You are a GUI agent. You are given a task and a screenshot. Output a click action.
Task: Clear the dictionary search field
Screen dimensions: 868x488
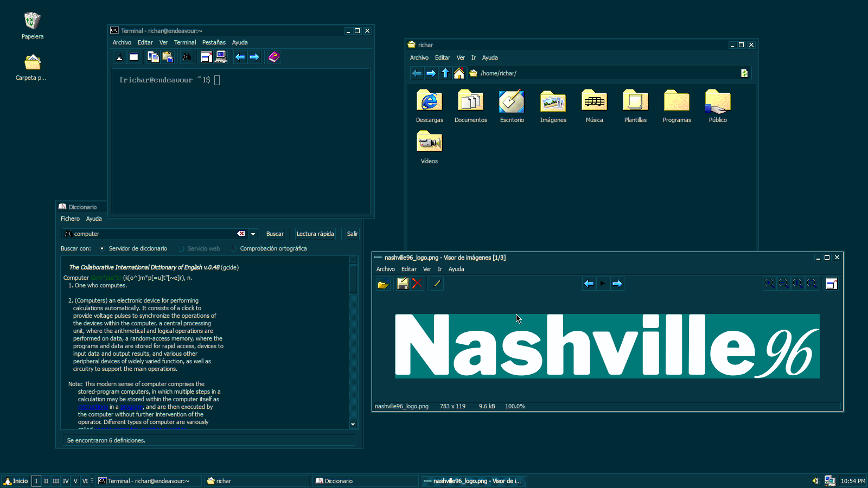[241, 234]
